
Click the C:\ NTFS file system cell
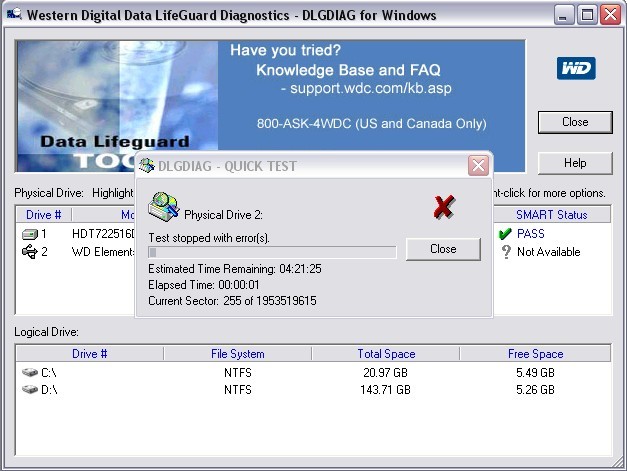point(238,373)
